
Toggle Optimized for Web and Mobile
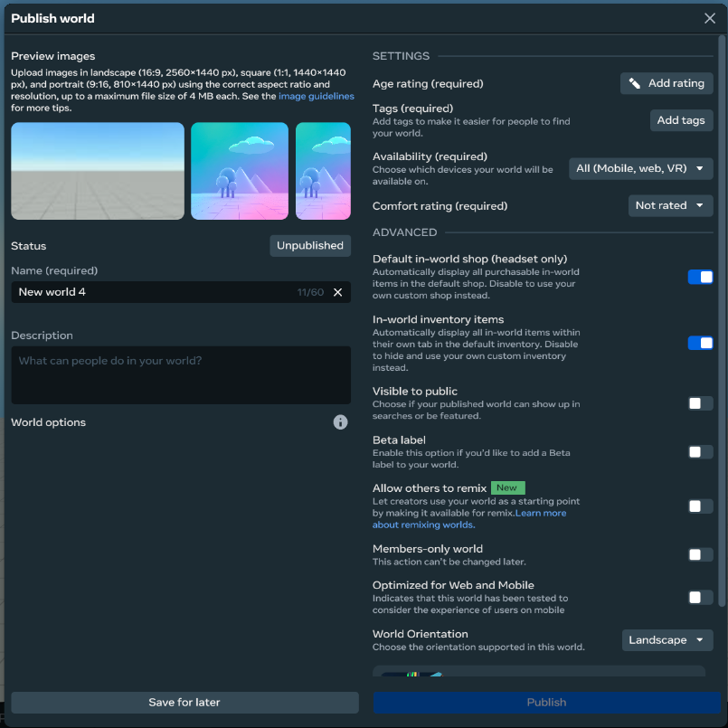click(700, 597)
